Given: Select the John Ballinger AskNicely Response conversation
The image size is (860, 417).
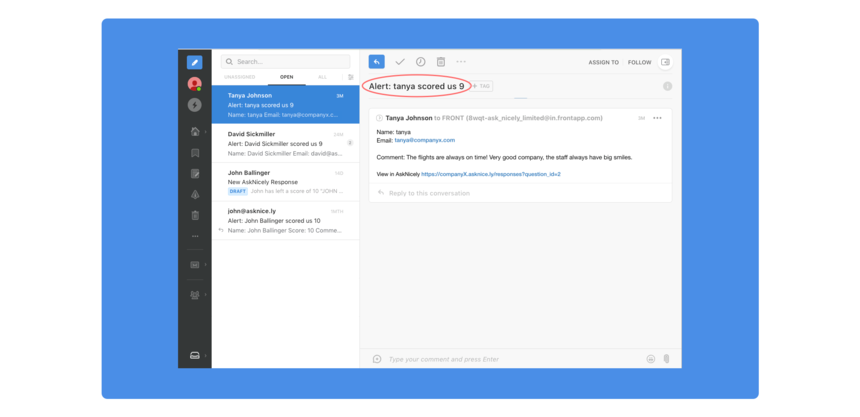Looking at the screenshot, I should point(285,182).
